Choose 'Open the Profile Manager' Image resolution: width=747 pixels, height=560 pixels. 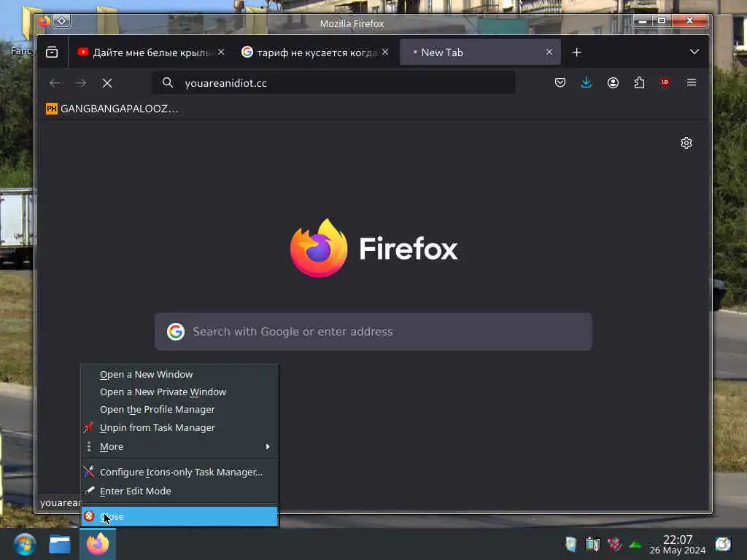point(179,410)
